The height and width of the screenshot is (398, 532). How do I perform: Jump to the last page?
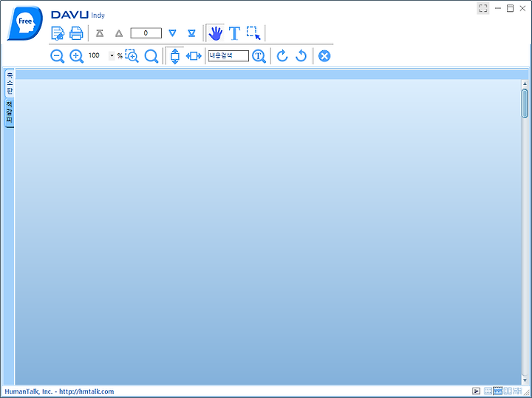191,33
